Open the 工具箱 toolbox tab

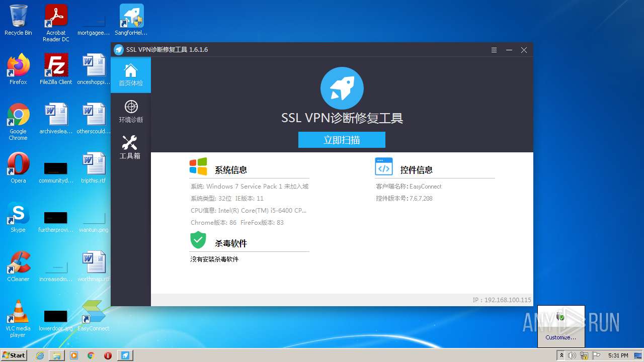tap(131, 147)
